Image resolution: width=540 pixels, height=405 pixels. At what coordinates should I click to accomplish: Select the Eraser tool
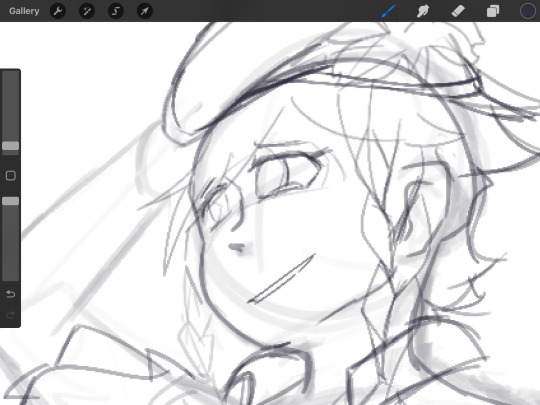458,11
